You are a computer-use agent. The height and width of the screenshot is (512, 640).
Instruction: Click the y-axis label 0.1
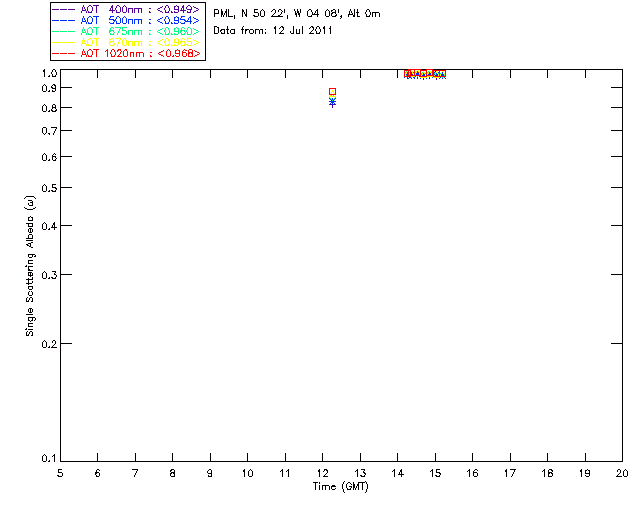tap(49, 459)
